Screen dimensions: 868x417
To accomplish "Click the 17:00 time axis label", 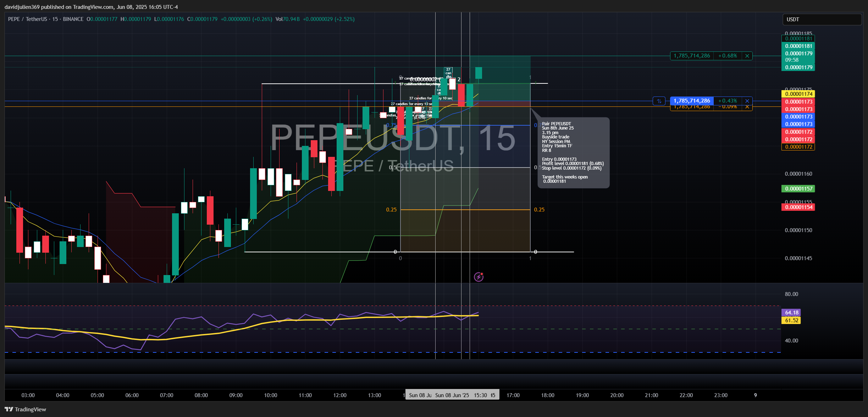I will (513, 395).
